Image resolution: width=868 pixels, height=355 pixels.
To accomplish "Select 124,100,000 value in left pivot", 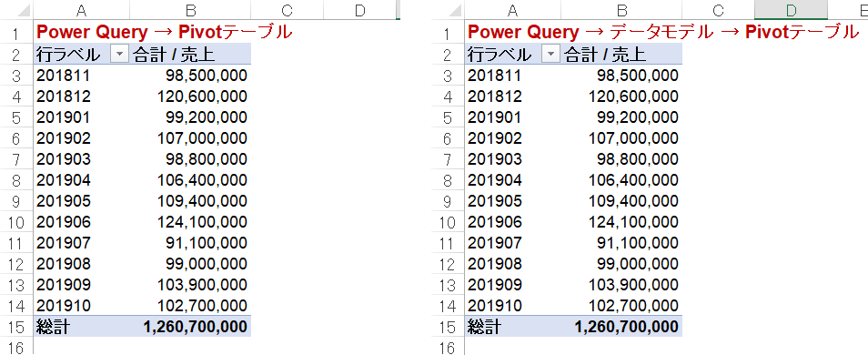I will (x=201, y=222).
